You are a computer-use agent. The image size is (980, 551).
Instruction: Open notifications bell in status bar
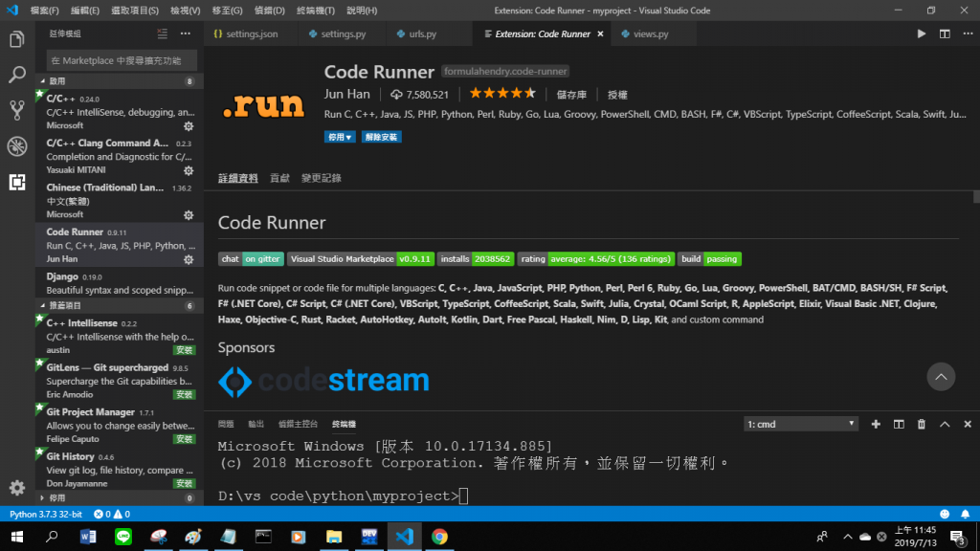click(x=965, y=514)
